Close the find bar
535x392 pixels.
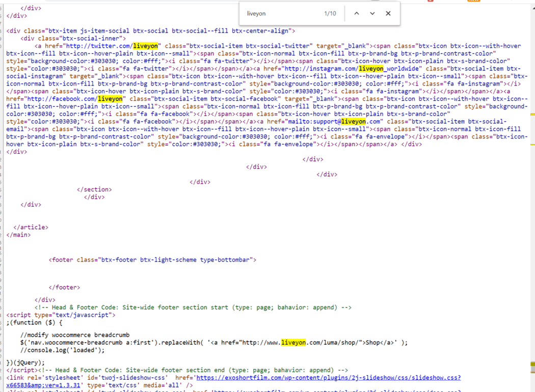[388, 13]
